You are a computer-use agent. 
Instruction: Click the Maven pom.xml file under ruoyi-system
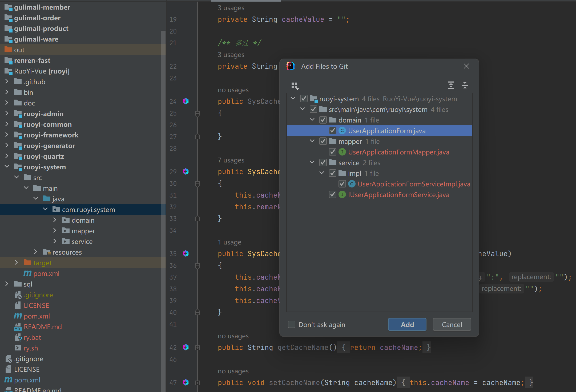click(46, 273)
